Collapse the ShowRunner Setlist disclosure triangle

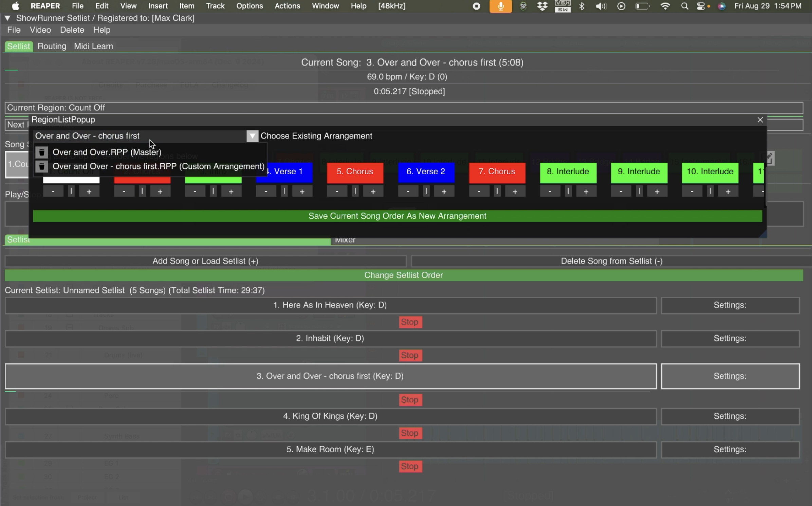click(x=7, y=18)
